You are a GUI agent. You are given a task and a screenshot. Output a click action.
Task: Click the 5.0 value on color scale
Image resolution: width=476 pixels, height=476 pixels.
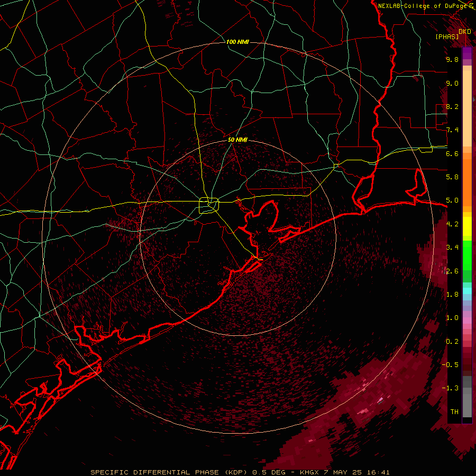452,200
